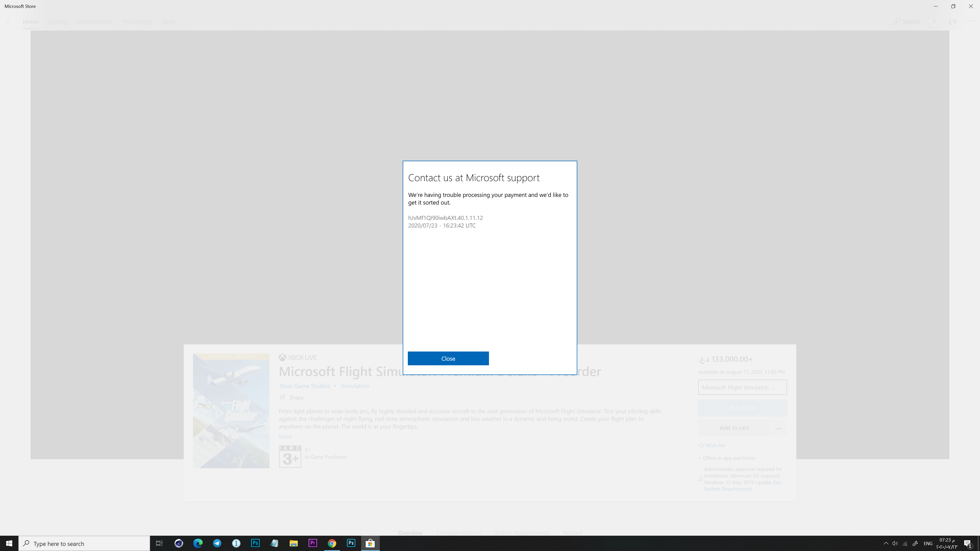Click the Store back arrow
Image resolution: width=980 pixels, height=551 pixels.
pos(9,22)
